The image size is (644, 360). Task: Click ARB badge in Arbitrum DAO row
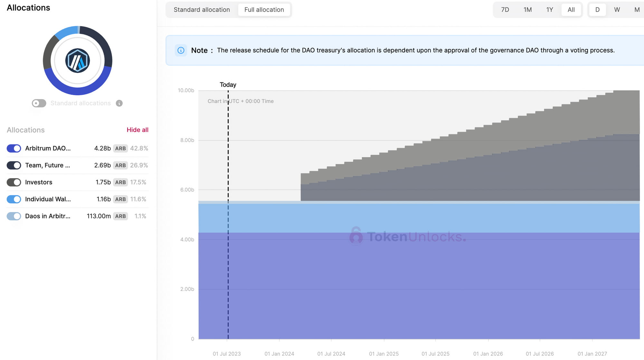click(x=120, y=148)
